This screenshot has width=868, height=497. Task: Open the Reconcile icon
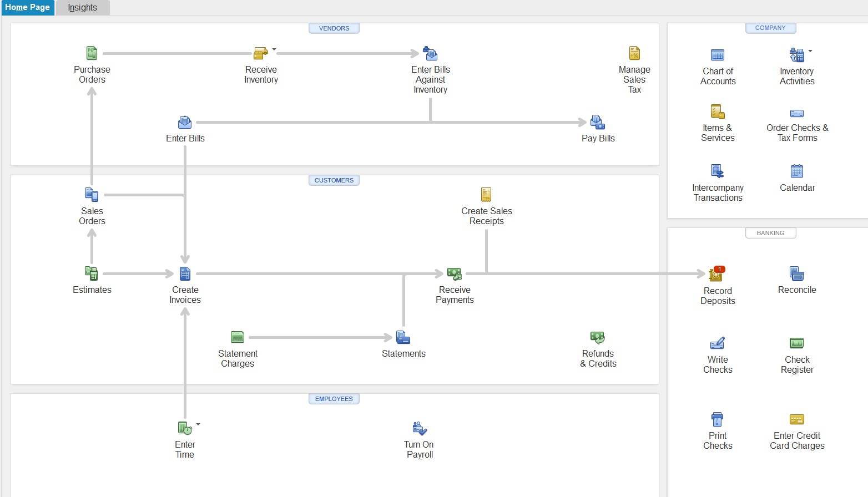point(797,273)
